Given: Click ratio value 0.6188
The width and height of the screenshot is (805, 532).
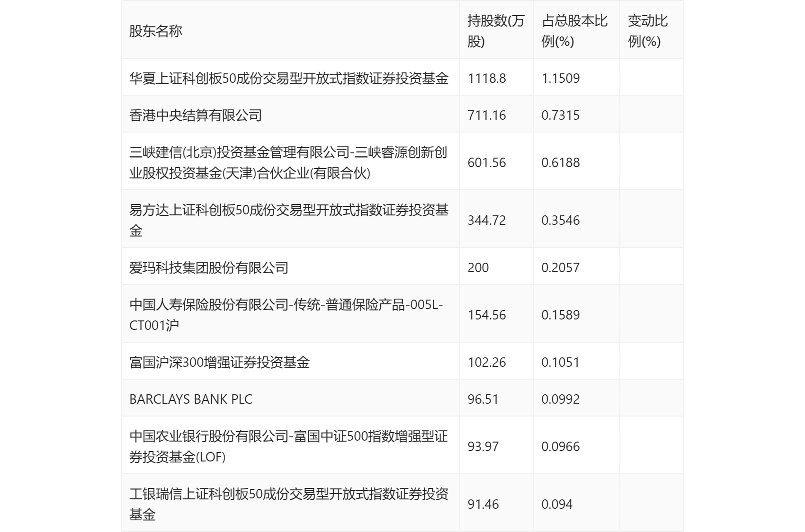Looking at the screenshot, I should [561, 162].
